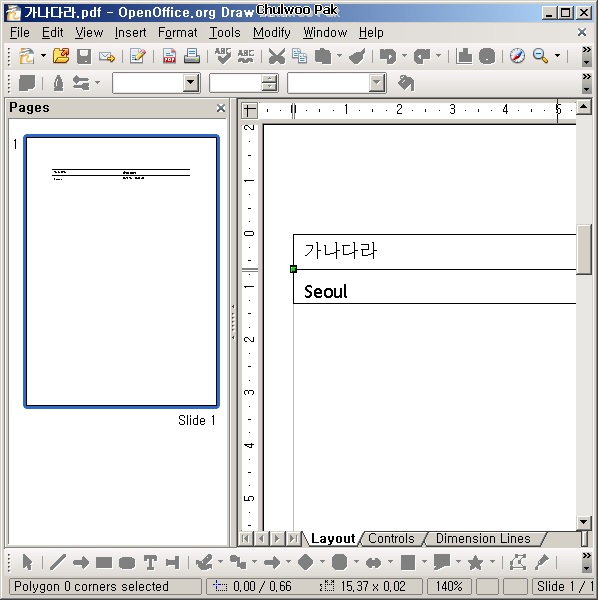The width and height of the screenshot is (598, 600).
Task: Select the Basic Shapes diamond tool
Action: coord(305,562)
